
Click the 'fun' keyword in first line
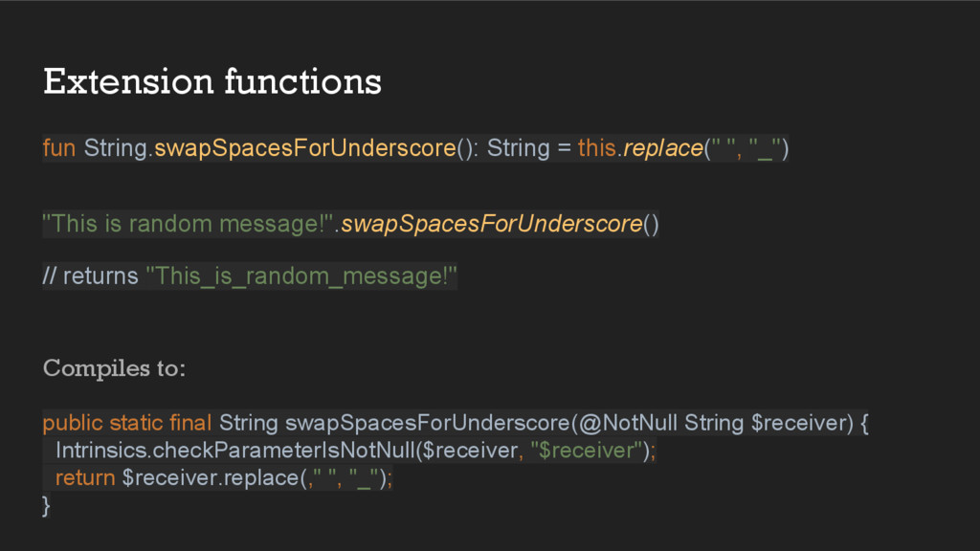pos(58,148)
